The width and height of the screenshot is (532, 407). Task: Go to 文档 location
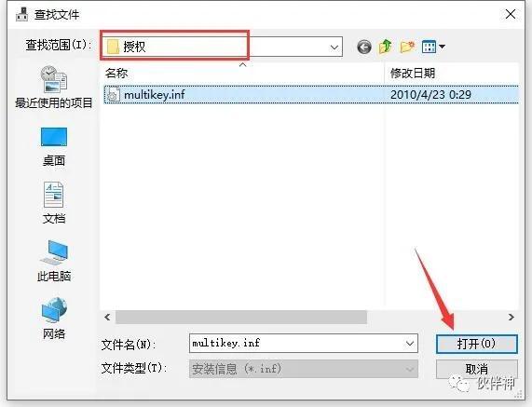[54, 203]
